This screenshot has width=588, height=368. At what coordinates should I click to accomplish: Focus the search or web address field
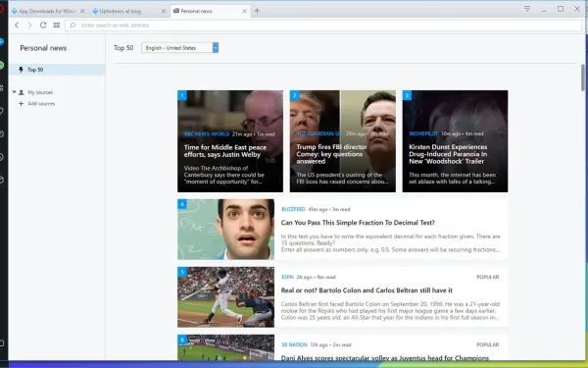[323, 26]
